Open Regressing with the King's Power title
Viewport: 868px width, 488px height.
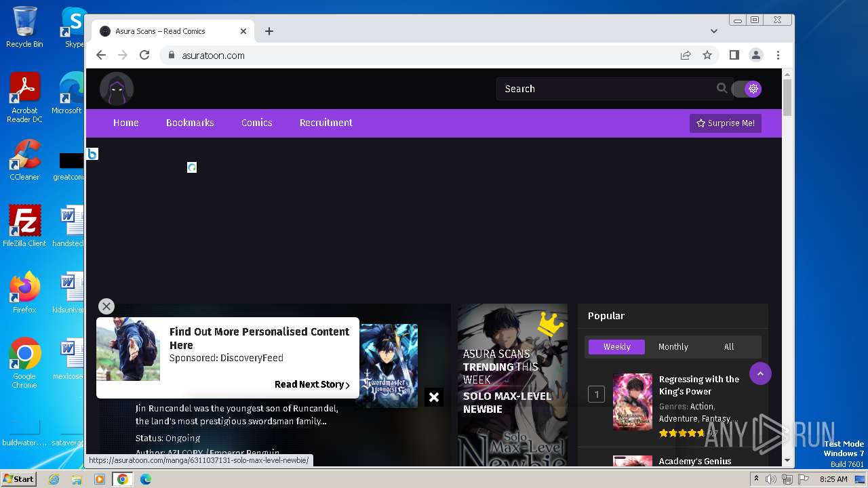699,385
